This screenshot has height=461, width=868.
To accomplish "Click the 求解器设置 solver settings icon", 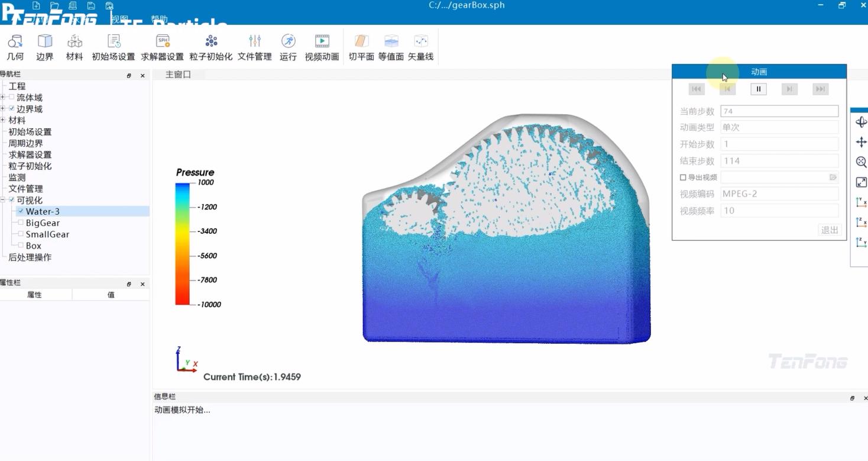I will coord(162,47).
